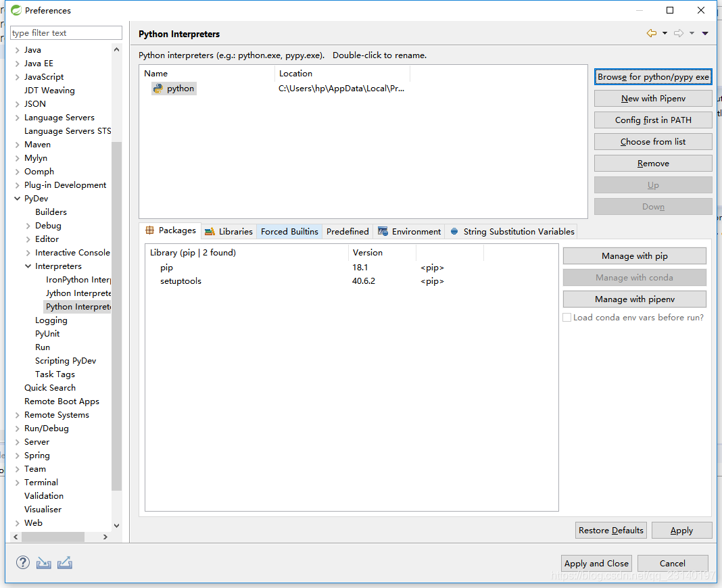Click tree scroll down arrow
The width and height of the screenshot is (722, 588).
pos(116,525)
